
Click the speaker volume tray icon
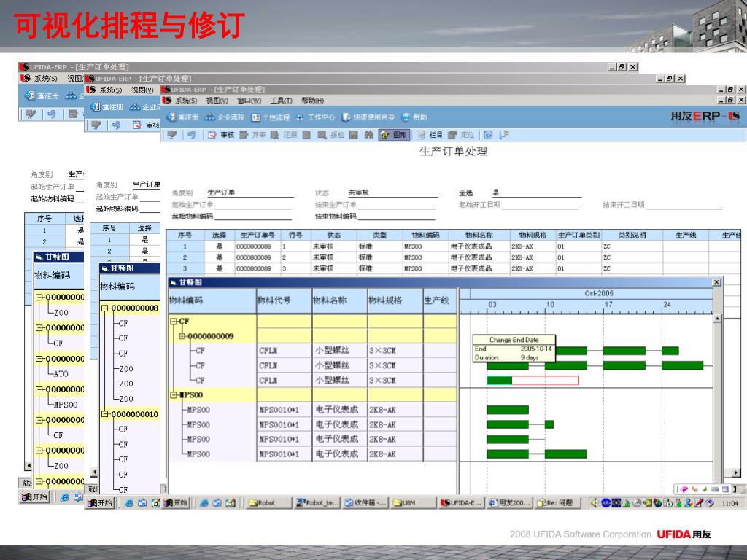(594, 503)
